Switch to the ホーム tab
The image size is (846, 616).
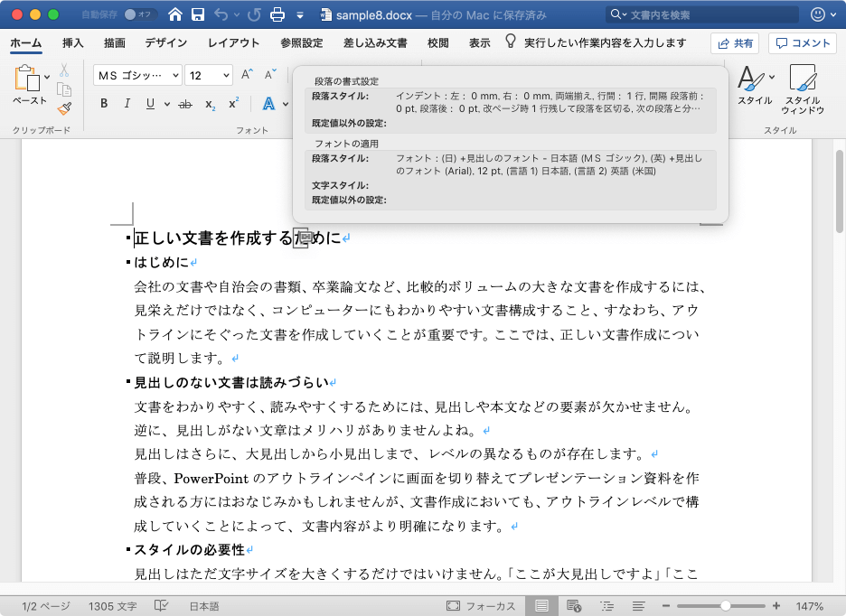coord(26,43)
